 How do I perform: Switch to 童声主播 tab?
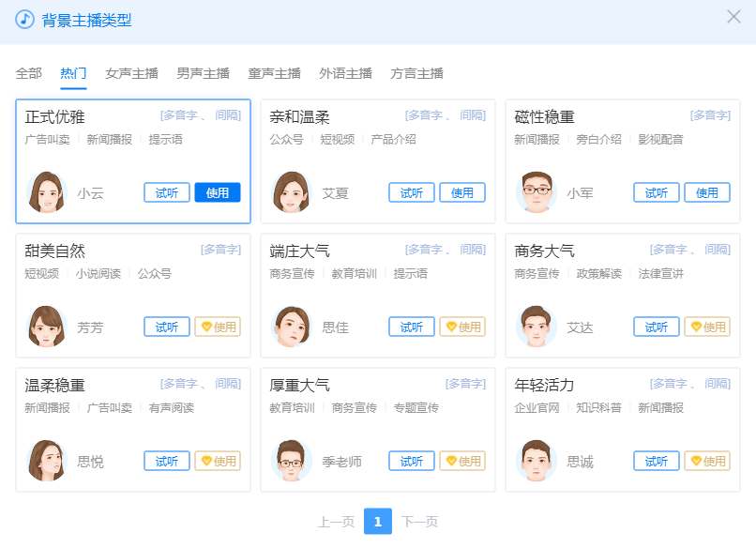(x=274, y=73)
